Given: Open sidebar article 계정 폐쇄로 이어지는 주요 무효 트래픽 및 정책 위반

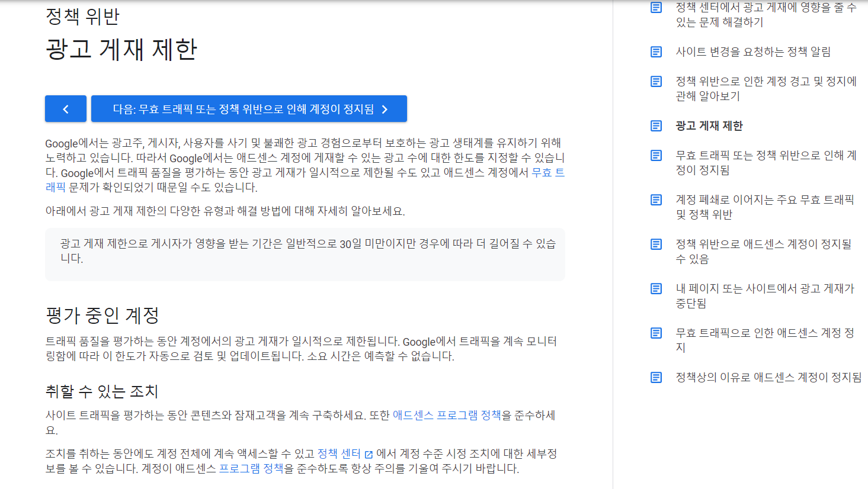Looking at the screenshot, I should (765, 207).
